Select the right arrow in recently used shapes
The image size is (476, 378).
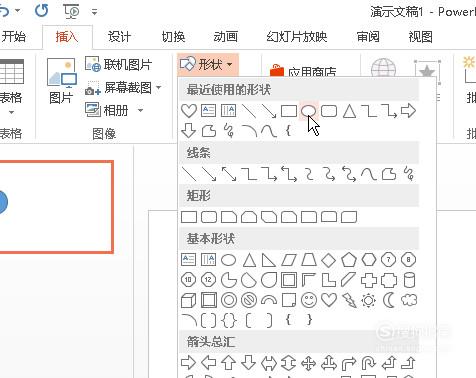click(408, 111)
